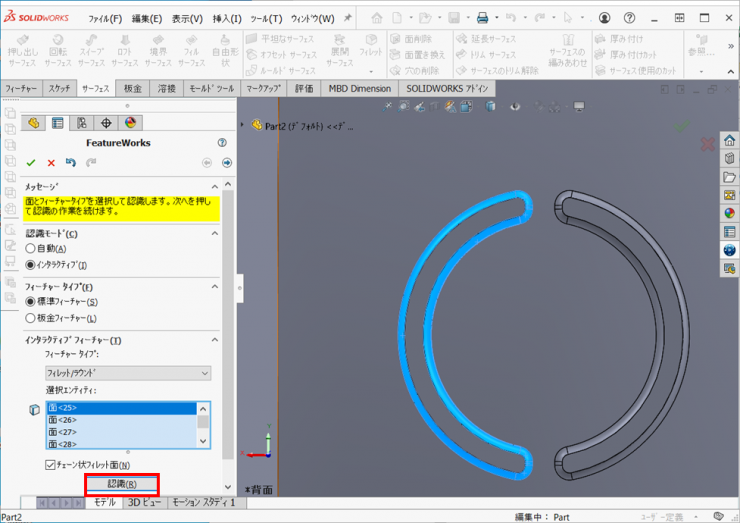The width and height of the screenshot is (740, 523).
Task: Cancel FeatureWorks with the red X
Action: (51, 162)
